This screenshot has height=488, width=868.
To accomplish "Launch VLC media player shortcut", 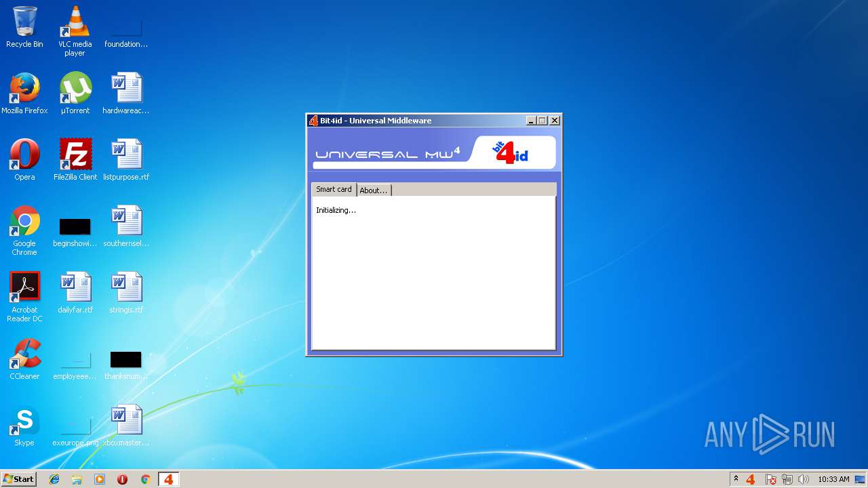I will pos(75,31).
